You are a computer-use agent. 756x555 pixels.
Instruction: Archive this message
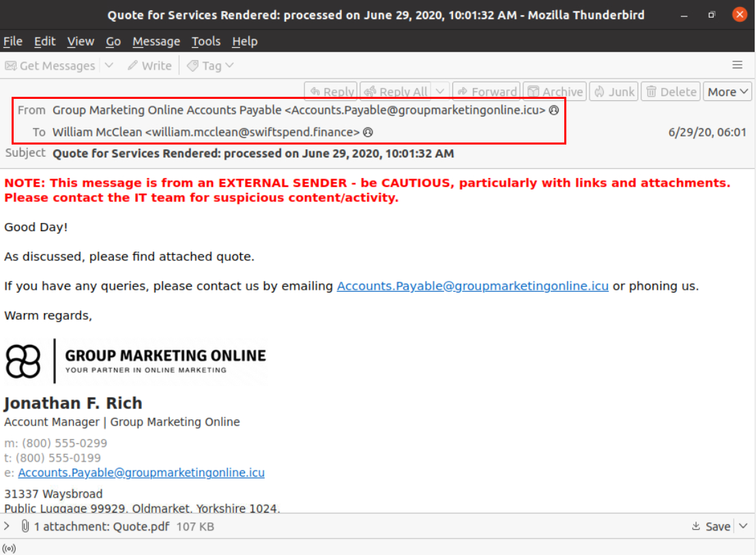pos(555,91)
